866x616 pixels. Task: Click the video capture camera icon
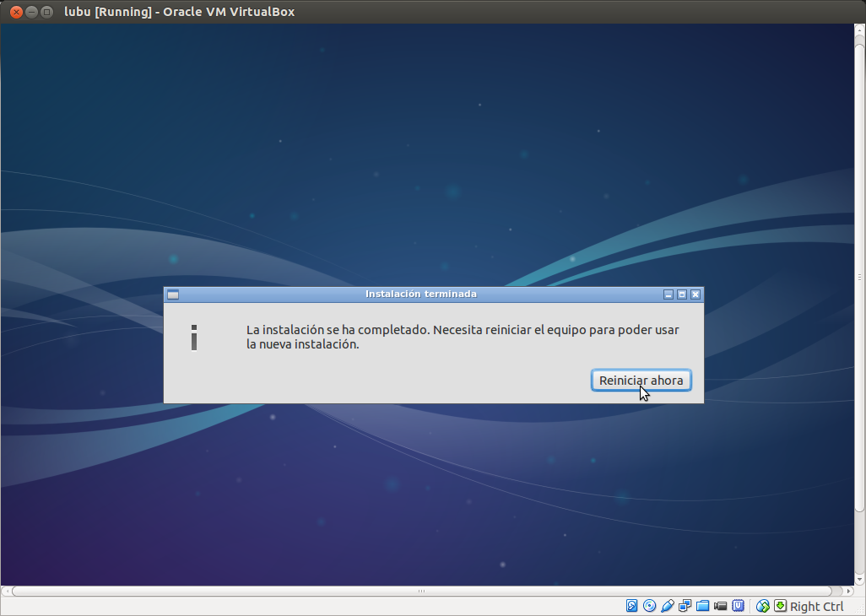coord(720,606)
